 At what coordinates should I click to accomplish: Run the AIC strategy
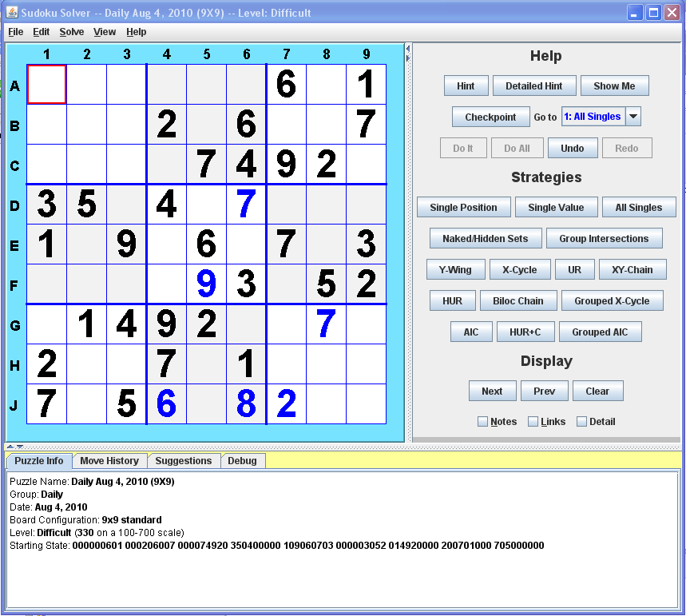471,332
